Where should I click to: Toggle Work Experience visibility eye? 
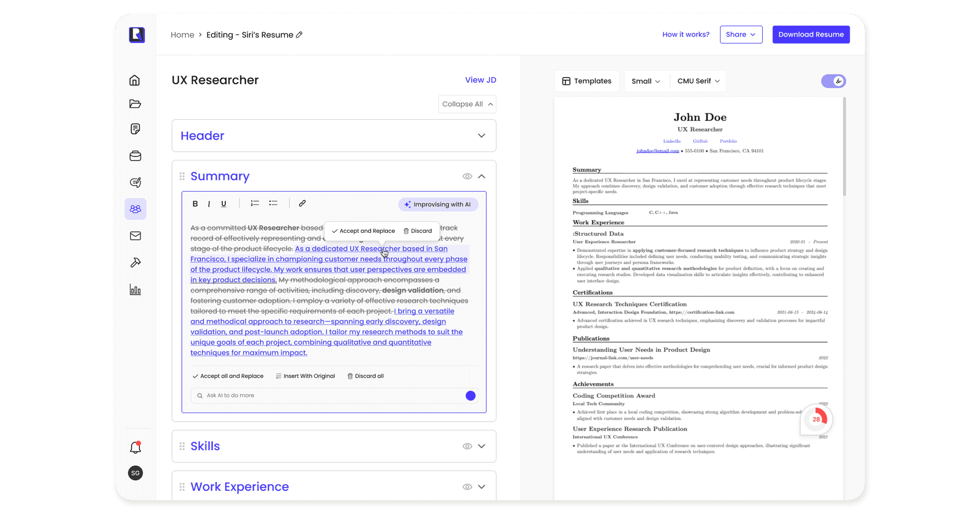(x=467, y=487)
